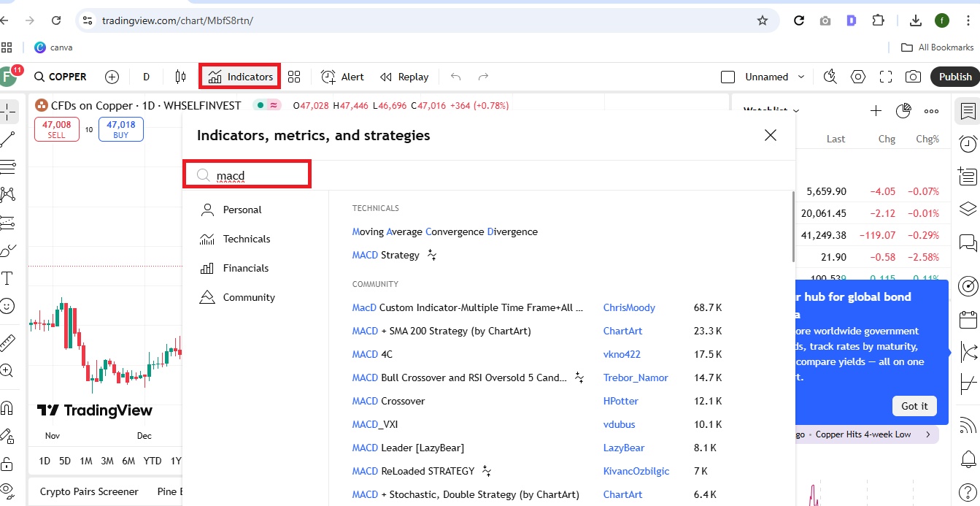Add symbol with plus next to COPPER
Viewport: 980px width, 506px height.
click(x=112, y=77)
